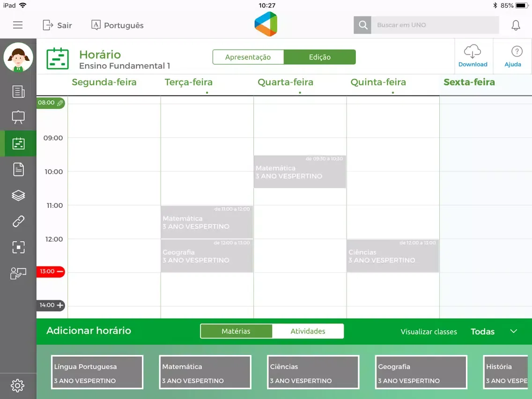Open Wednesday Matemática 09:30 class block
Screen dimensions: 532x399
(x=300, y=172)
